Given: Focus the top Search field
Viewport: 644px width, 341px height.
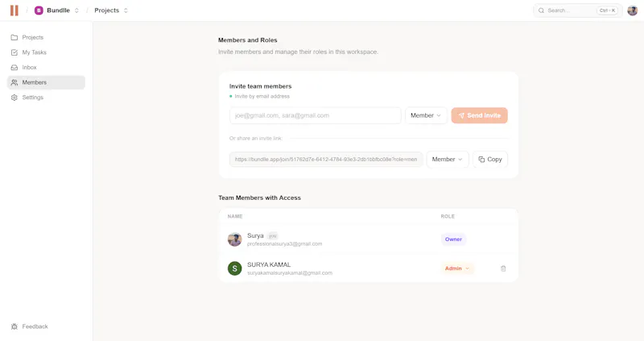Looking at the screenshot, I should (x=577, y=10).
